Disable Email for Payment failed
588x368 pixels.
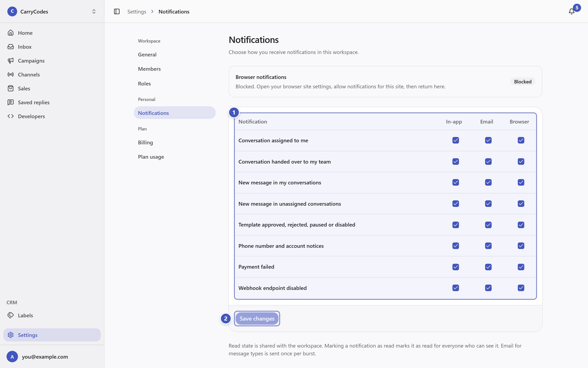pyautogui.click(x=488, y=267)
